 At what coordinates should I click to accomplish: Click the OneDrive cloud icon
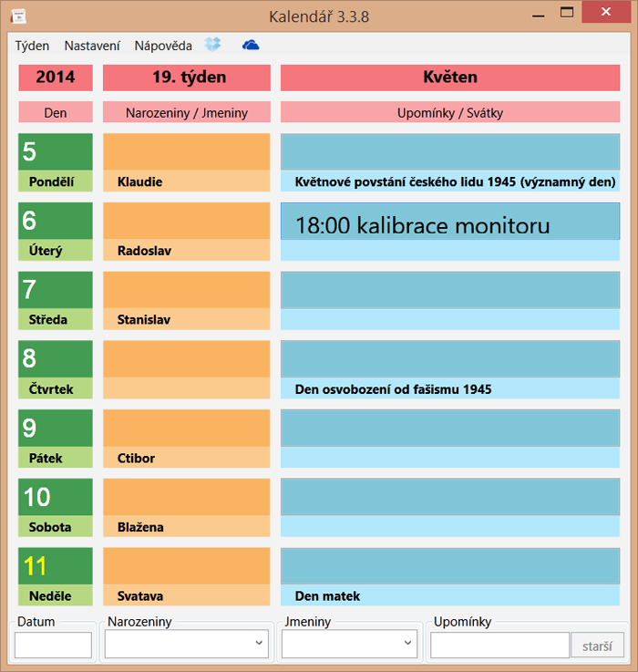251,45
